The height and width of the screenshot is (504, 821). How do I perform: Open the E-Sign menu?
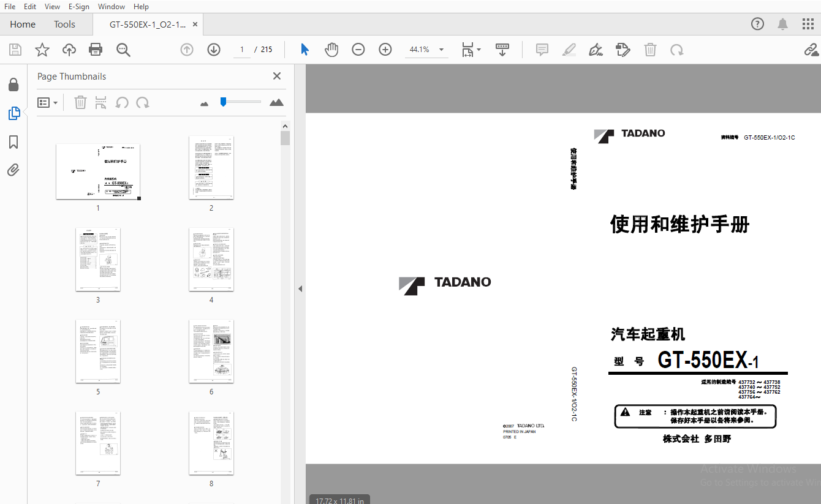click(79, 6)
